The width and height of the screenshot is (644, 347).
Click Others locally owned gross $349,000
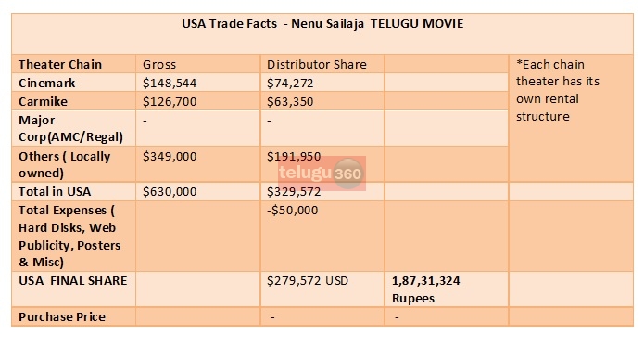click(170, 156)
